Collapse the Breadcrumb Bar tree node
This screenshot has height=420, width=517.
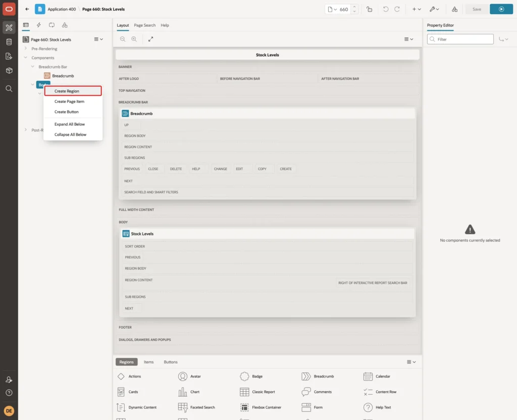click(x=33, y=67)
